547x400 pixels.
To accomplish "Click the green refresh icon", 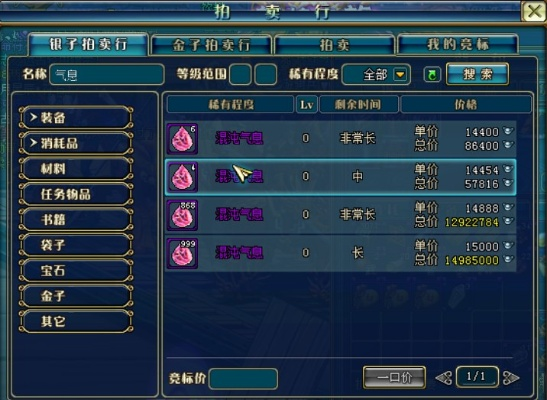I will click(432, 74).
